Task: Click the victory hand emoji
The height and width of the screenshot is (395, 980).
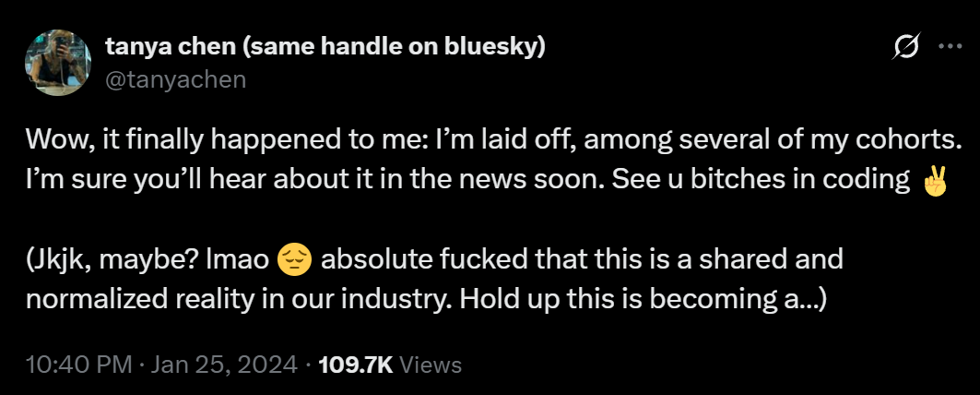Action: (x=934, y=180)
